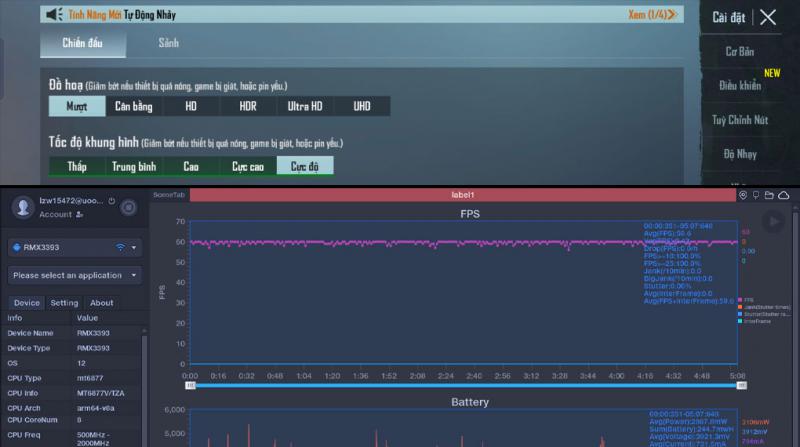Click the device info table scrollbar

[144, 388]
